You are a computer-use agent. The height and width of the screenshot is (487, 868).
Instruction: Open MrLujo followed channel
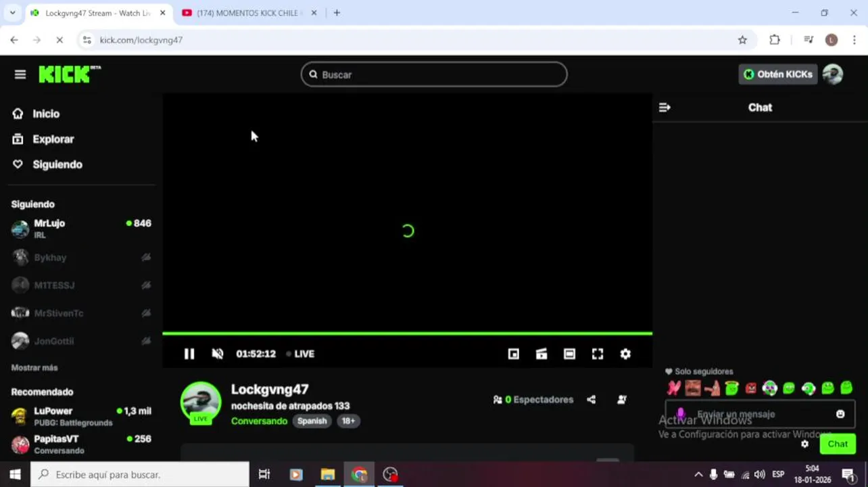tap(81, 229)
